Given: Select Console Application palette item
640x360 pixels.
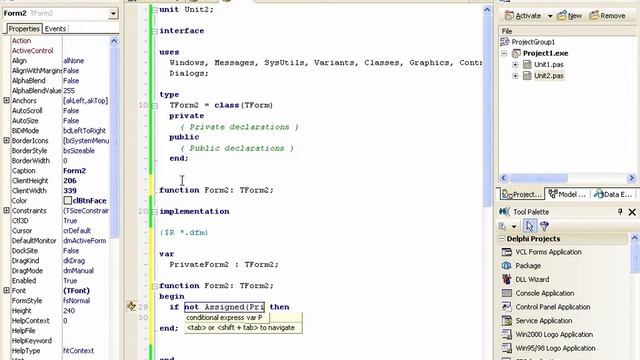Looking at the screenshot, I should (544, 293).
